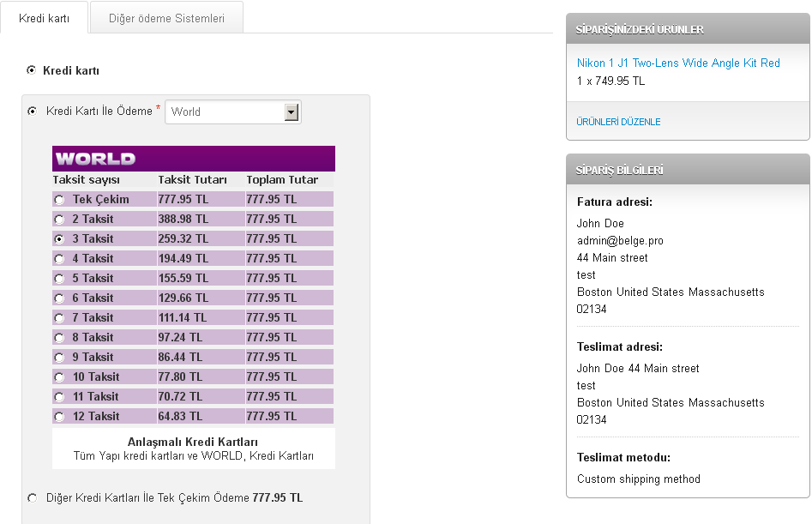Open the World card type dropdown
The height and width of the screenshot is (524, 812).
coord(233,111)
